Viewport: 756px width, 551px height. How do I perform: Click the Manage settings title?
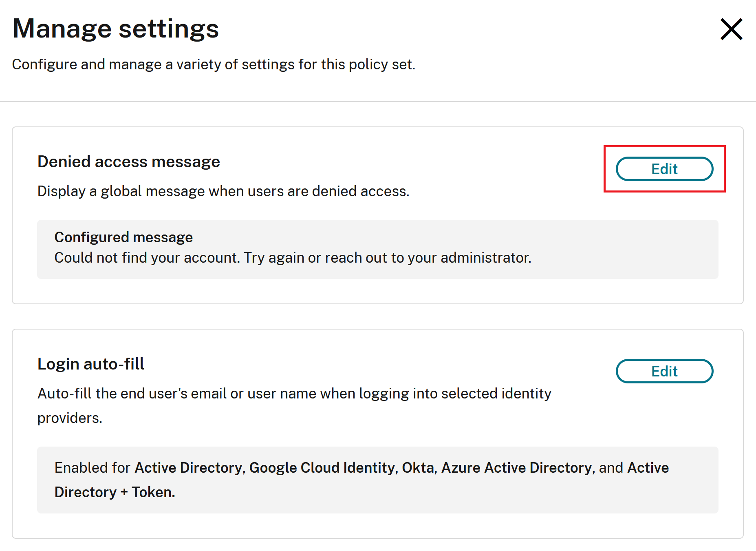pyautogui.click(x=116, y=29)
